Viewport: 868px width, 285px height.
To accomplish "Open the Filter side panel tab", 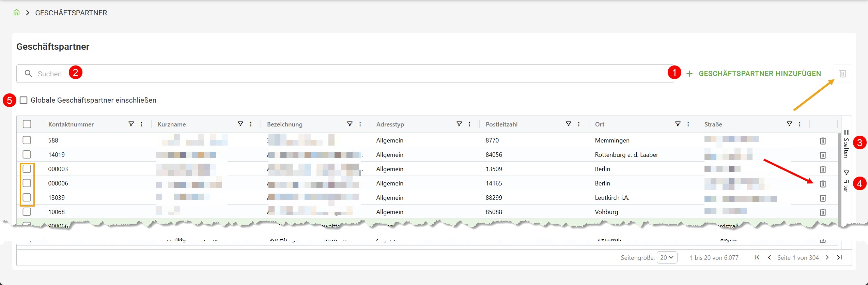I will pos(846,181).
